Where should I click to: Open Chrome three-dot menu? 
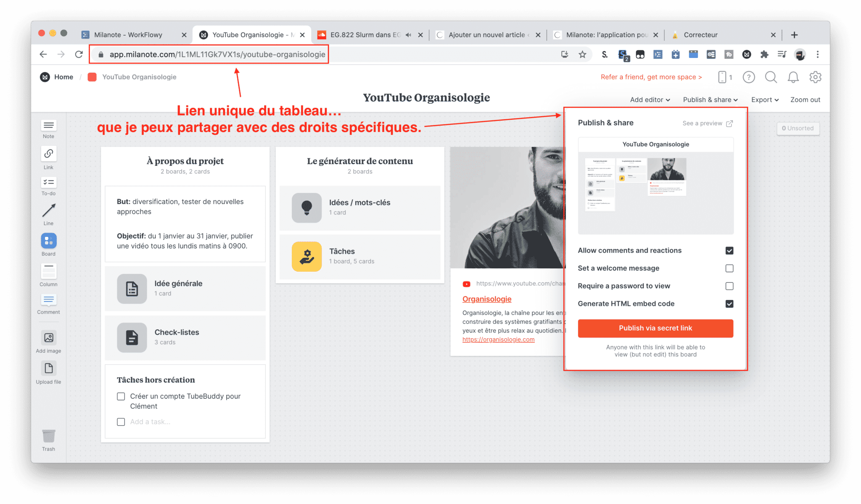(x=818, y=54)
